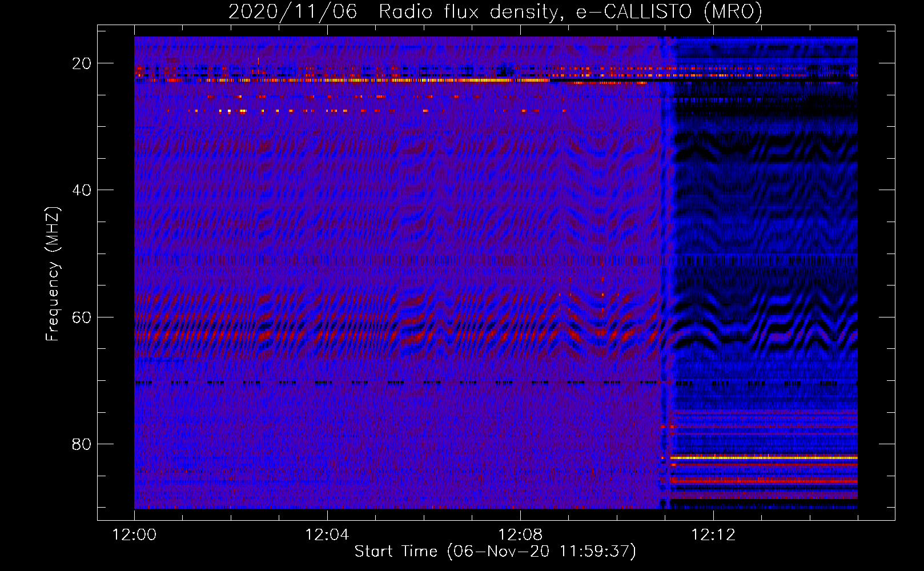Click the '12:08' time tick label
This screenshot has height=571, width=924.
pyautogui.click(x=520, y=535)
